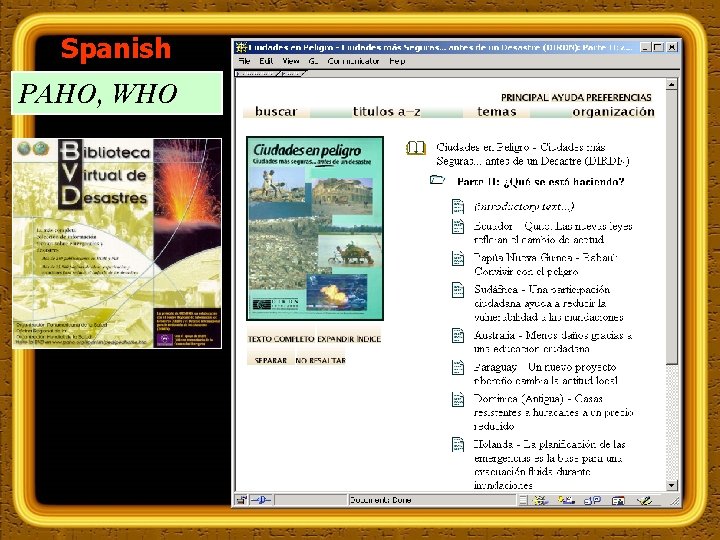The image size is (720, 540).
Task: Click the EXPANDIR INDICE button
Action: click(x=349, y=339)
